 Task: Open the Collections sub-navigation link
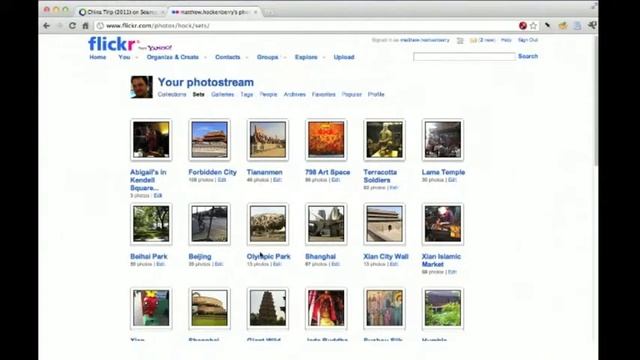[172, 94]
